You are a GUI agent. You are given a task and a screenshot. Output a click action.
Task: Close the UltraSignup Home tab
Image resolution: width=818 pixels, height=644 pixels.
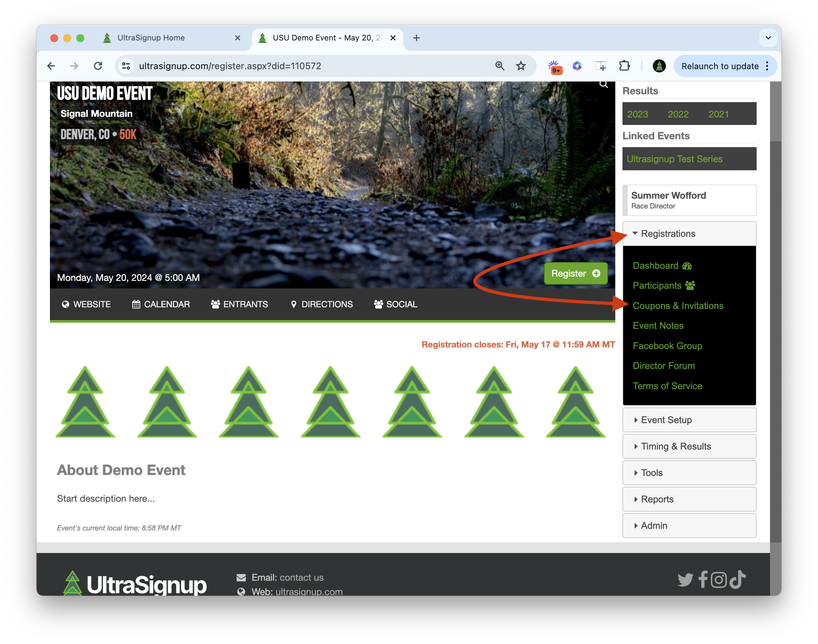point(237,38)
